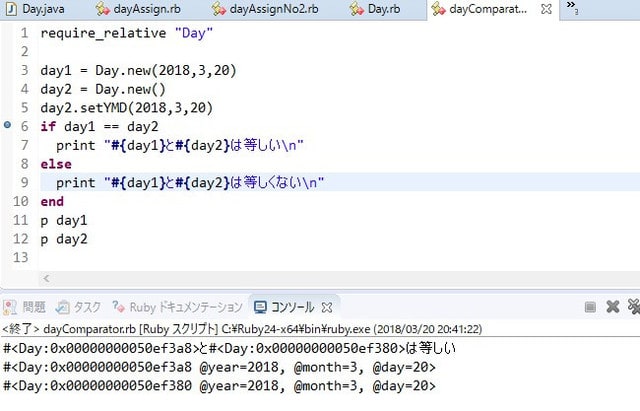The image size is (640, 411).
Task: Open the Ruby ドキュメンテーション tab
Action: [178, 307]
